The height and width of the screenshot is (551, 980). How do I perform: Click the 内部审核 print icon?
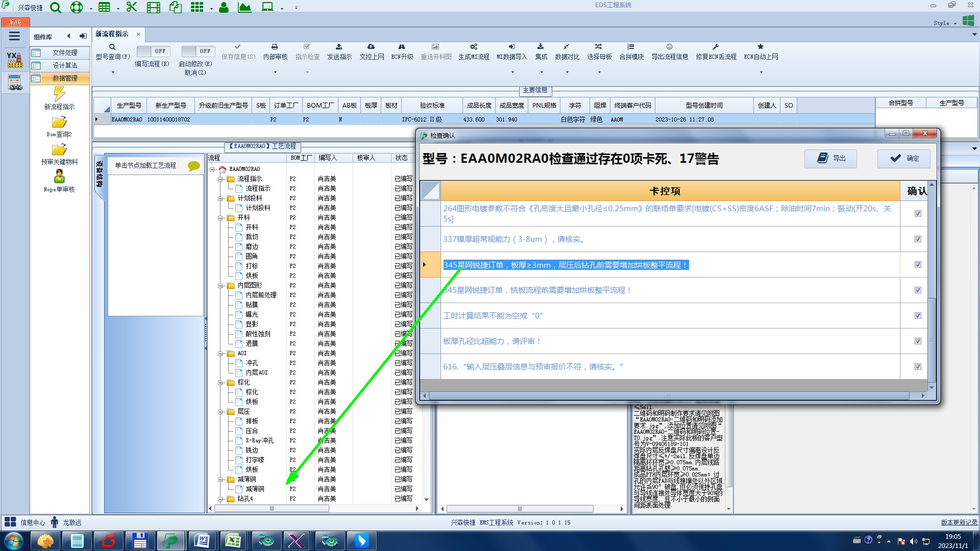point(275,47)
